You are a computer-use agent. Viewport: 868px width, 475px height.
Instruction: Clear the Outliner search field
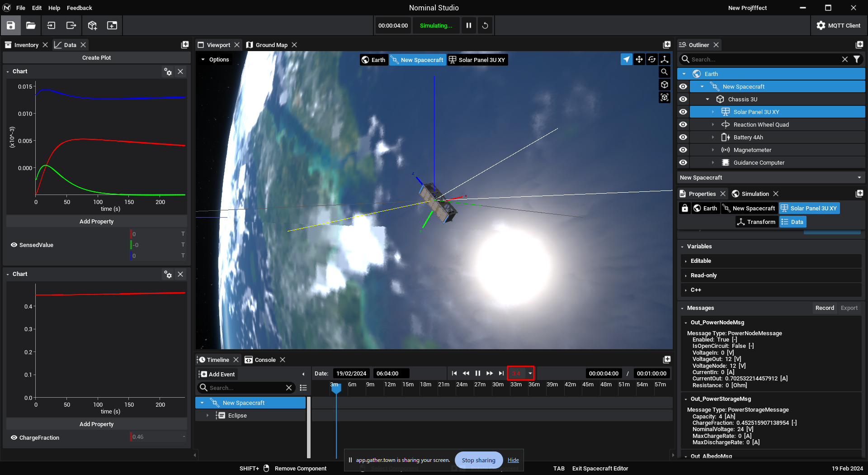click(x=844, y=59)
